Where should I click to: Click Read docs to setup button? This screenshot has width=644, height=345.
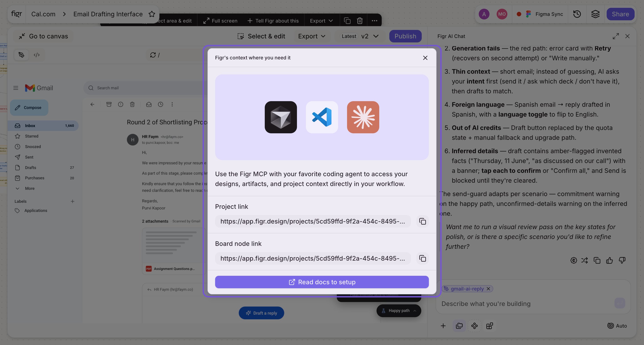(322, 282)
